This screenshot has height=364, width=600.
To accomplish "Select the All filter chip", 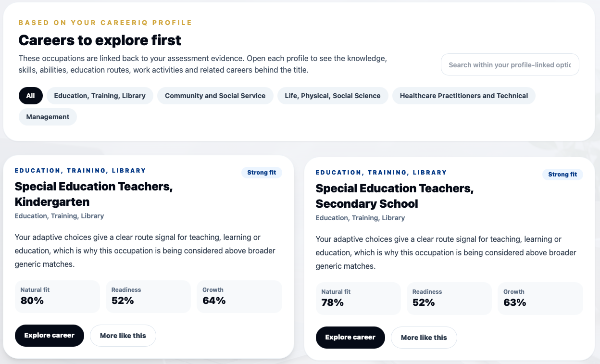I will tap(31, 96).
